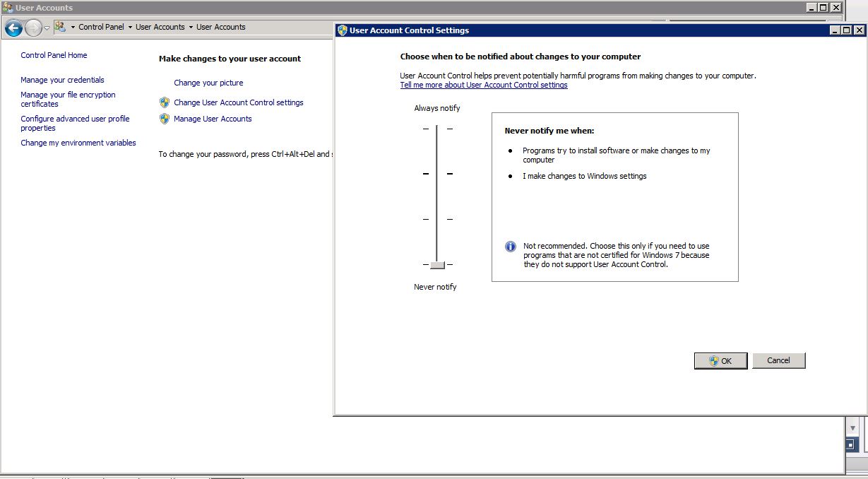Click the UAC notification slider thumb
Viewport: 868px width, 479px height.
pos(437,265)
